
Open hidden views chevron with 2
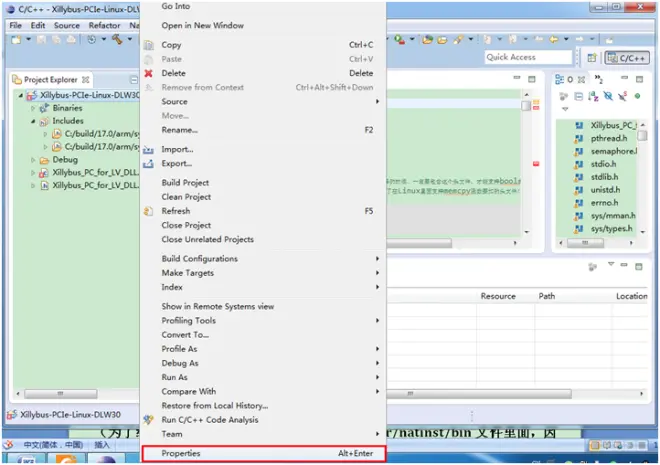click(x=599, y=79)
